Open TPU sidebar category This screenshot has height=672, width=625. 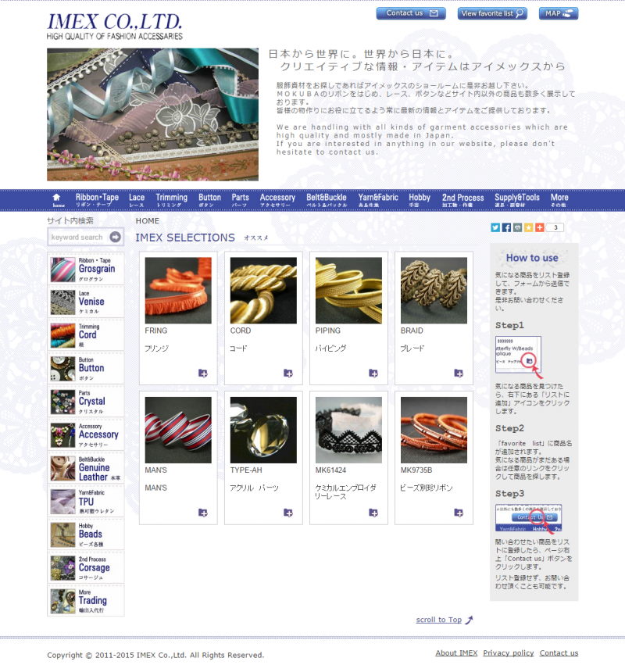(86, 501)
